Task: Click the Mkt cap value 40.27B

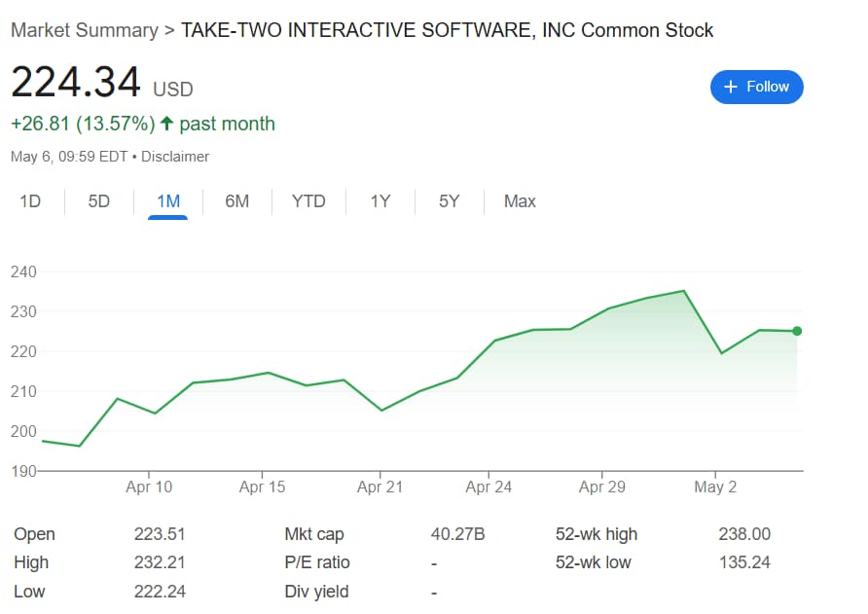Action: point(457,534)
